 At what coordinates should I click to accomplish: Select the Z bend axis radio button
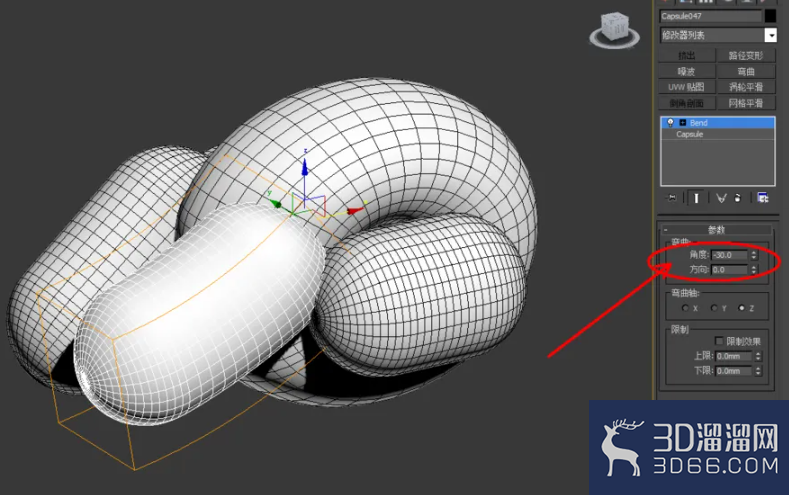[742, 308]
